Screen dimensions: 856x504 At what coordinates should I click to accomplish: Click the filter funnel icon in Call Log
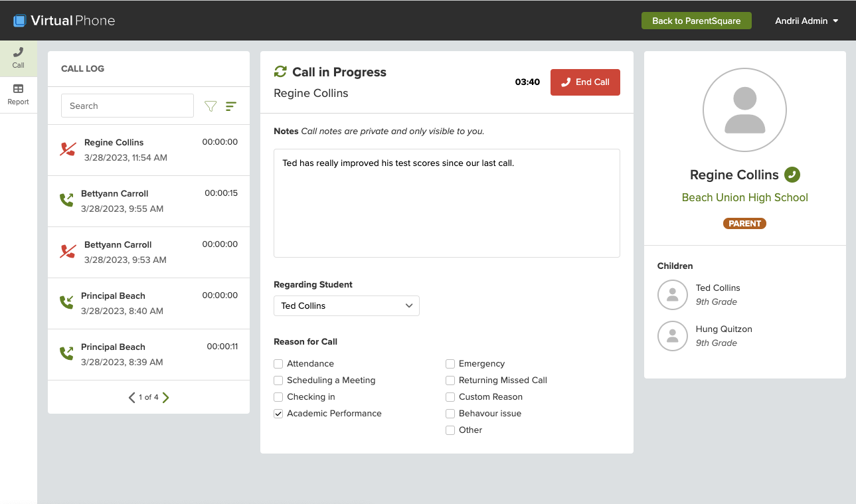[211, 106]
